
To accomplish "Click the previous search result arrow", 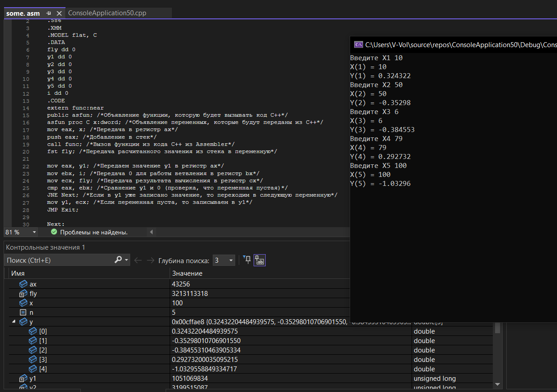I will [x=138, y=260].
